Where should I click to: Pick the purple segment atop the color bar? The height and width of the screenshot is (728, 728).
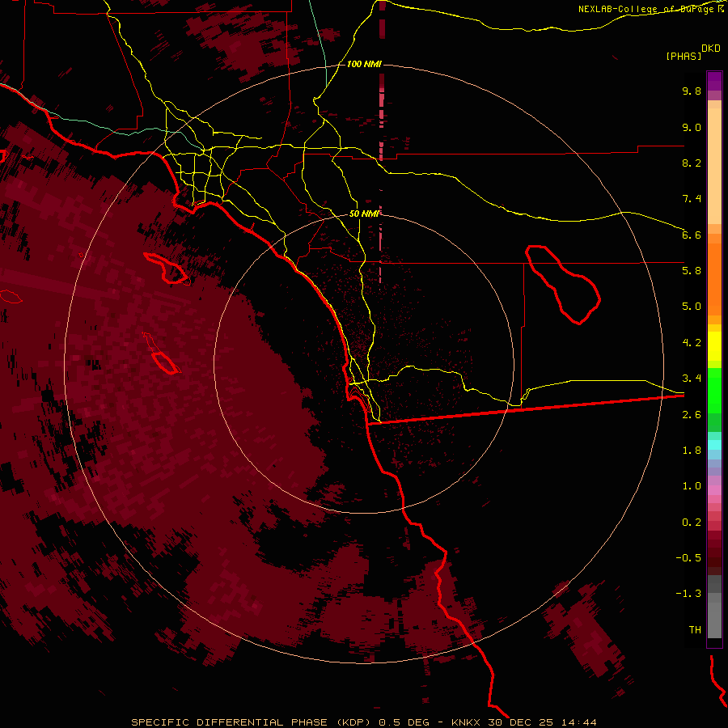[x=714, y=81]
